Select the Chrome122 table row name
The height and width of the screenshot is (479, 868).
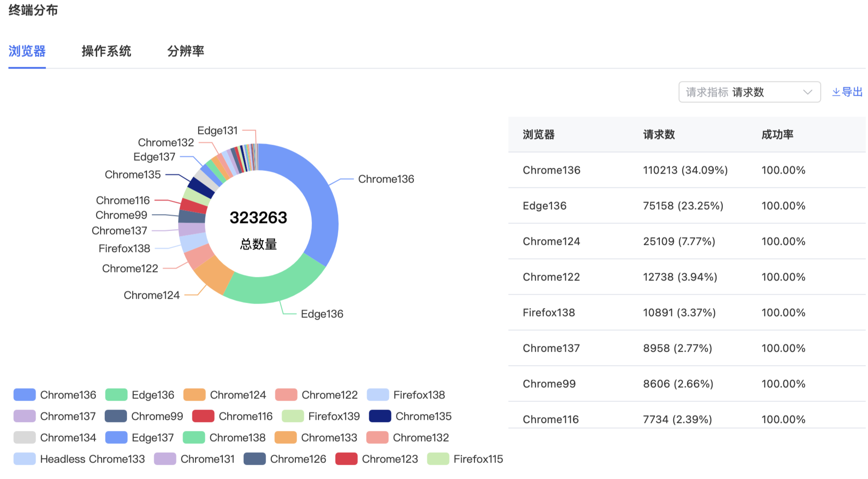(552, 277)
